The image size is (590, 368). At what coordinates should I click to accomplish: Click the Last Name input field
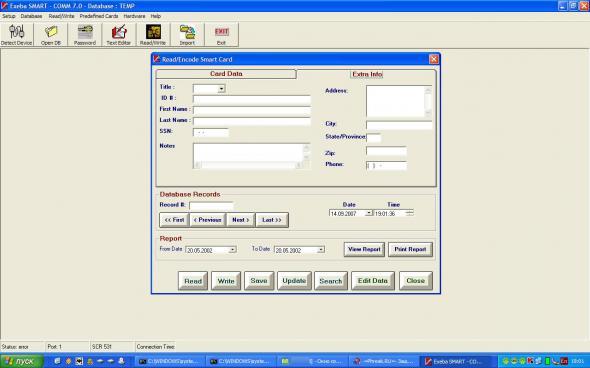252,121
